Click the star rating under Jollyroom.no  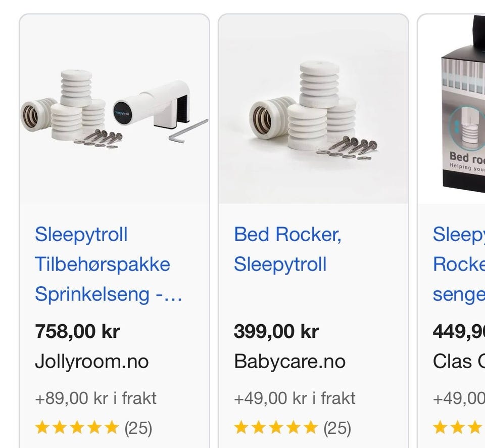click(x=77, y=428)
